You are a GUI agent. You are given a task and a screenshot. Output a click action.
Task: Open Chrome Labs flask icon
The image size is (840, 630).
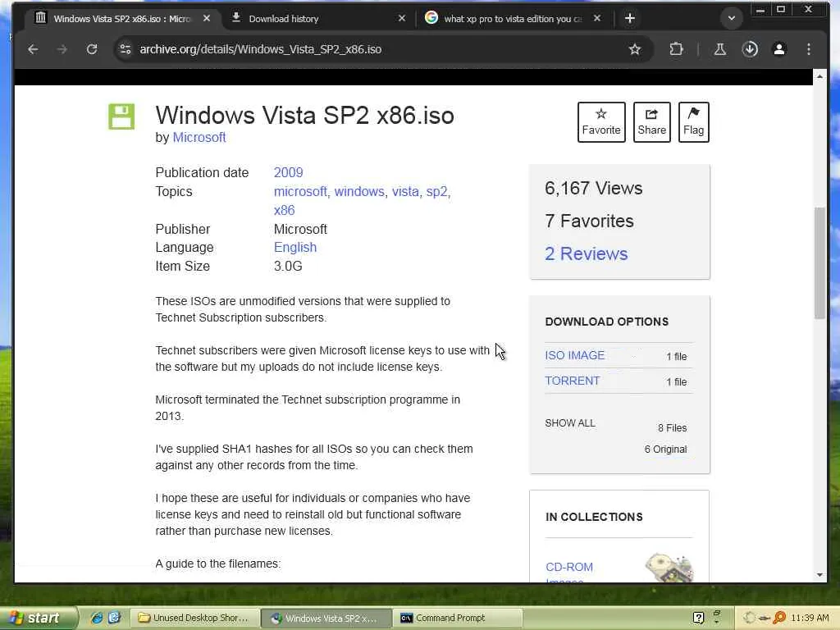click(x=720, y=49)
